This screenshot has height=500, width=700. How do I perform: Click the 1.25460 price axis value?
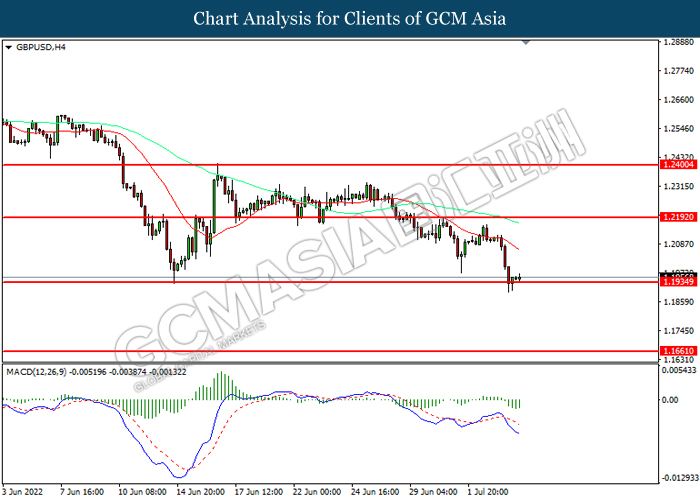[679, 129]
